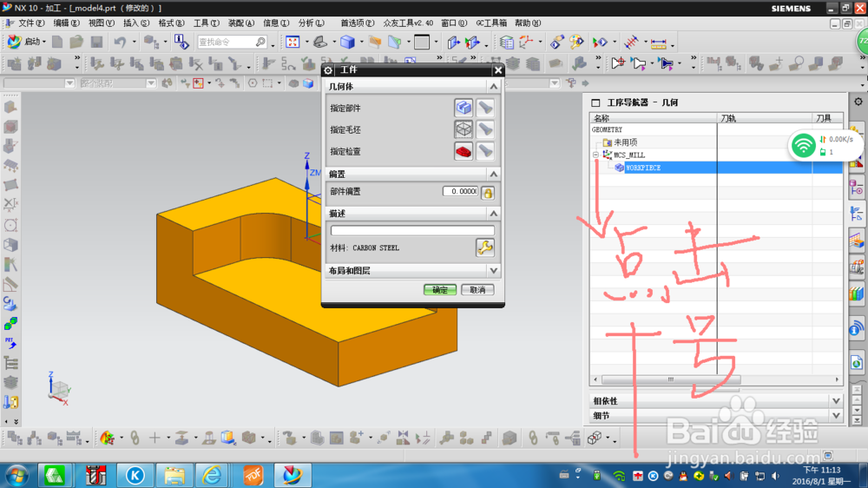Click the shaded cube rendering style icon
This screenshot has height=488, width=868.
[x=348, y=42]
